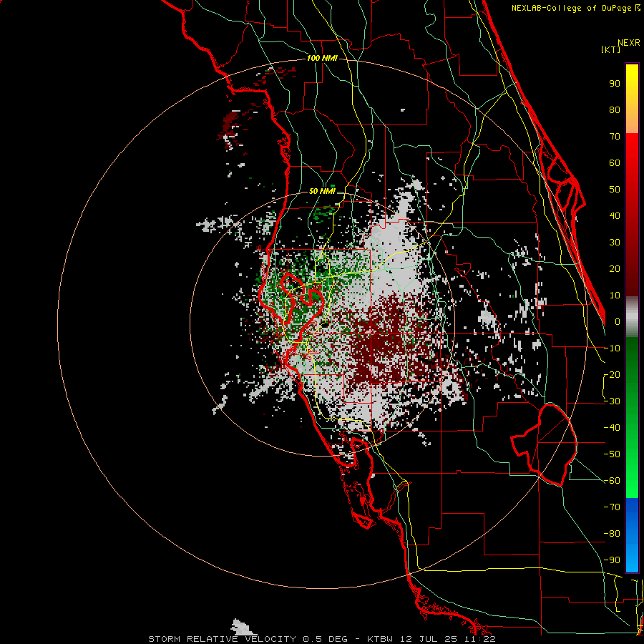Image resolution: width=644 pixels, height=644 pixels.
Task: Click the -40 value on velocity scale
Action: pos(612,428)
